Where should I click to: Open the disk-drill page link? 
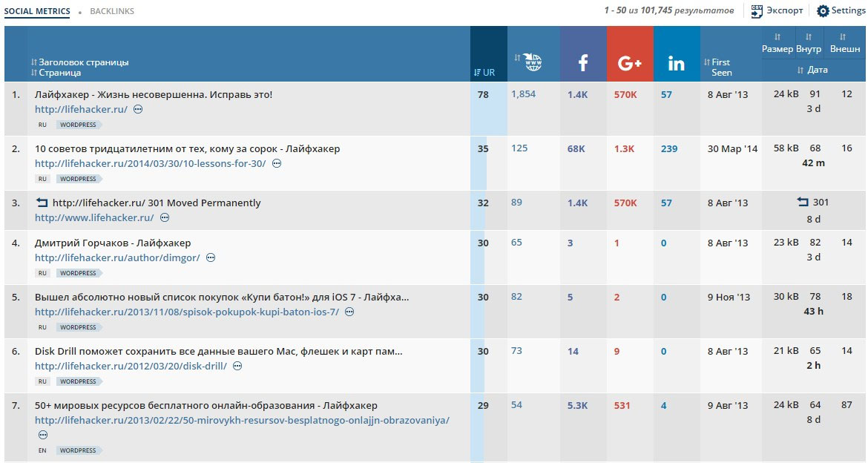coord(131,366)
